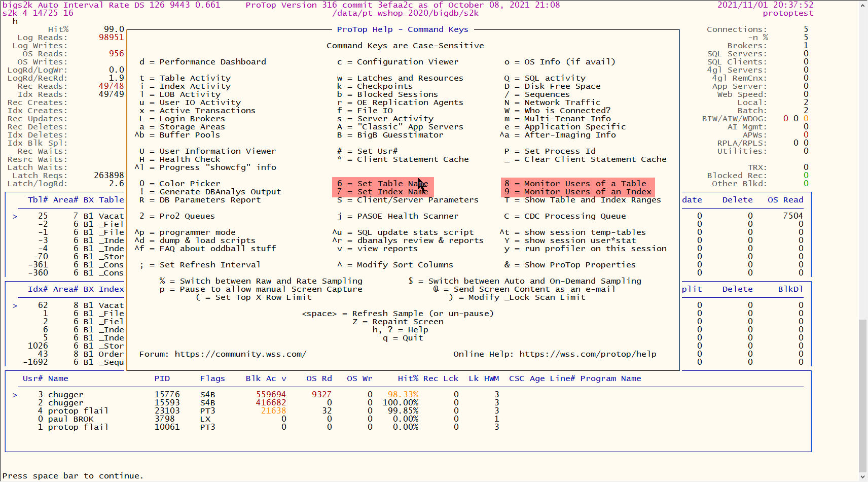Click Blk Ac value 559694

pos(271,395)
